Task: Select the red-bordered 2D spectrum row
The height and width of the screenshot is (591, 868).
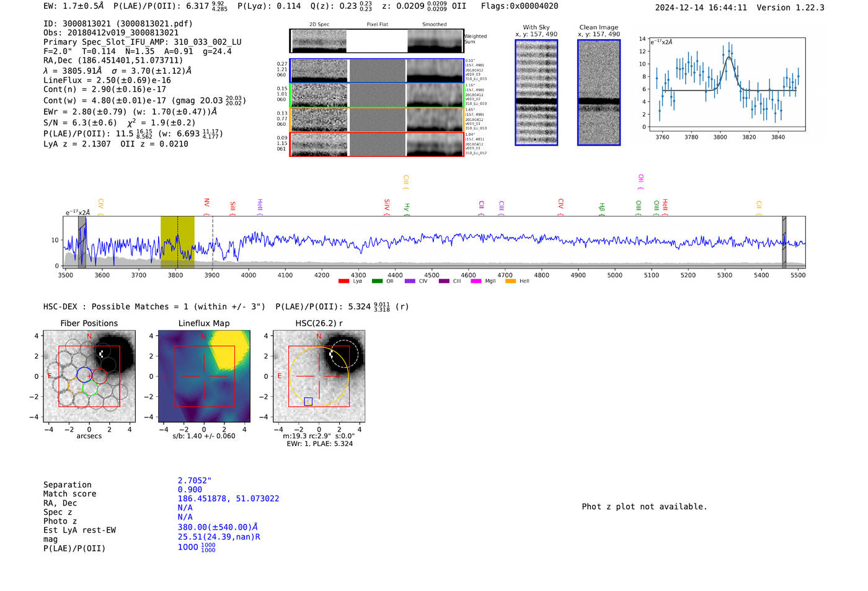Action: click(377, 144)
